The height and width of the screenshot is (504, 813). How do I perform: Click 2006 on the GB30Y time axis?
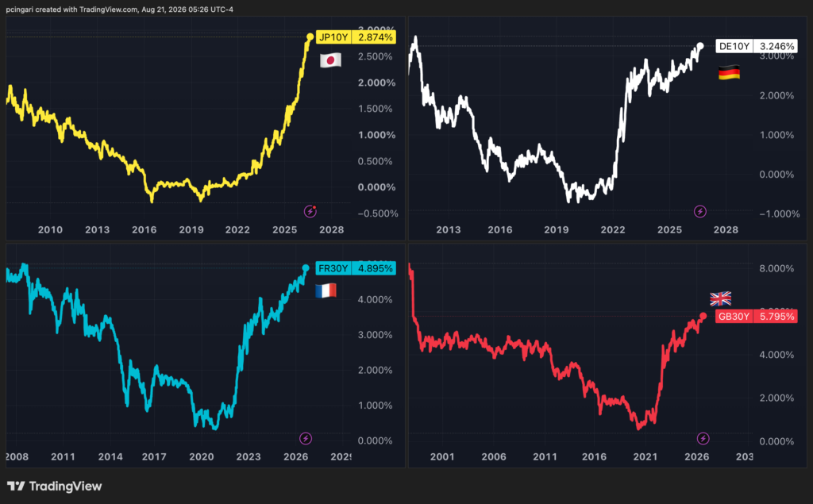coord(494,457)
